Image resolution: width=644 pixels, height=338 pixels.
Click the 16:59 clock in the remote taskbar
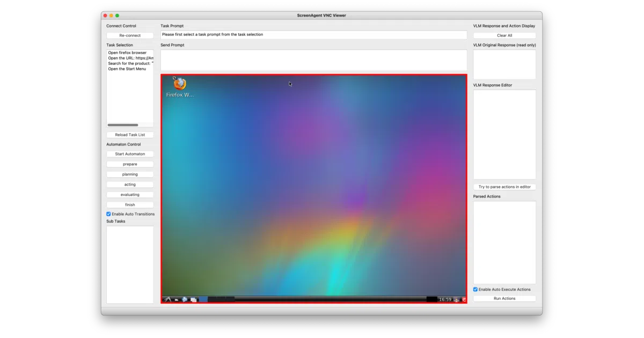pyautogui.click(x=445, y=299)
